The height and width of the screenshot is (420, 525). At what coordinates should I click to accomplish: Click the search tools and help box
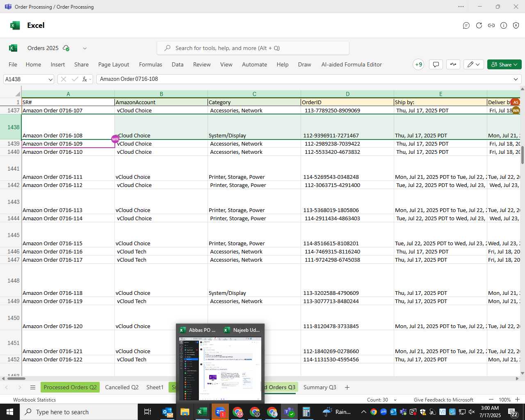(x=253, y=48)
